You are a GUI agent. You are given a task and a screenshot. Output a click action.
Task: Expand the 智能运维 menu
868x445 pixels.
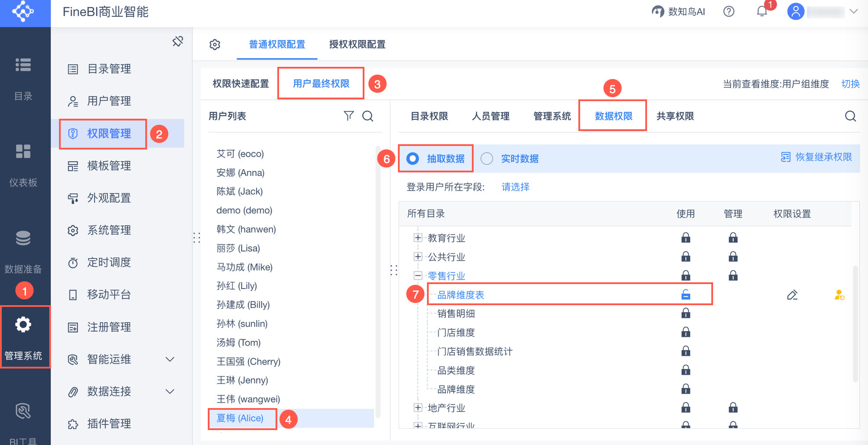[x=170, y=359]
